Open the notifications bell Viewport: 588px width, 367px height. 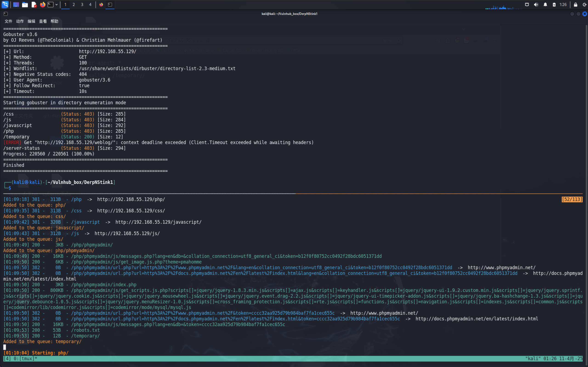point(545,4)
